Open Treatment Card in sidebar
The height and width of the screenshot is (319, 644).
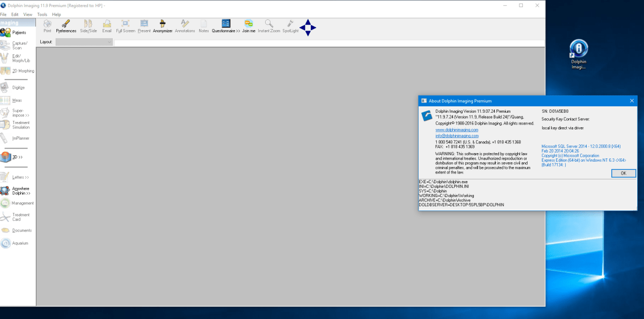point(14,217)
